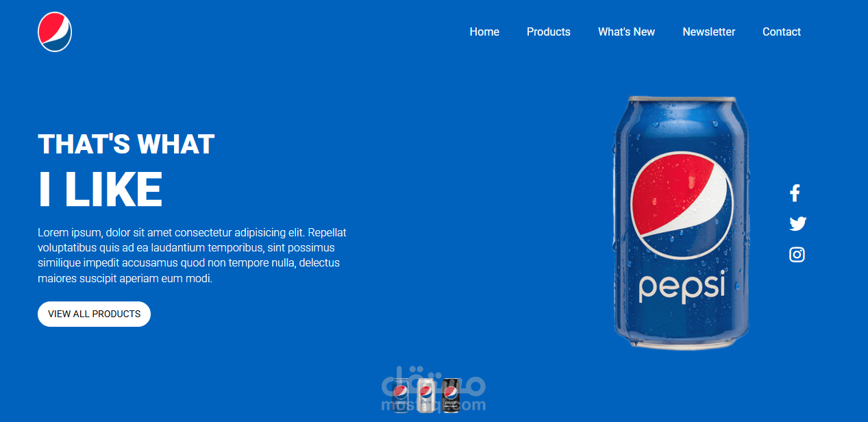868x422 pixels.
Task: Click the large Pepsi can image
Action: pos(681,223)
